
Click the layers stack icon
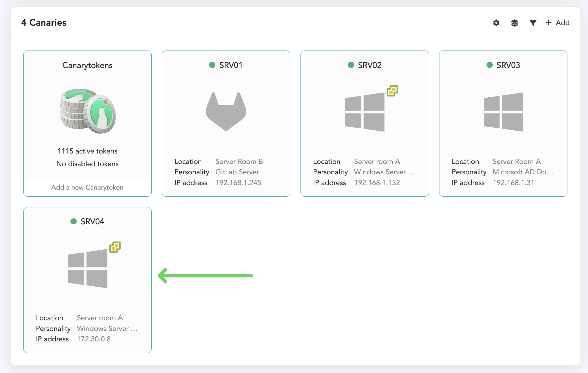514,23
